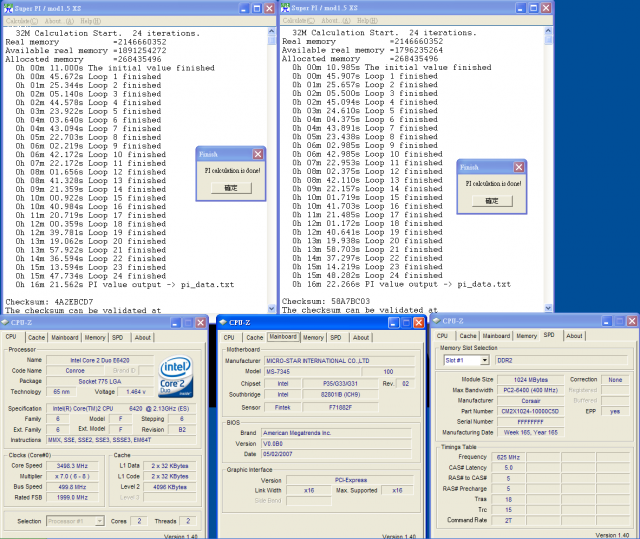Select Memory tab in middle CPU-Z window

(x=313, y=337)
